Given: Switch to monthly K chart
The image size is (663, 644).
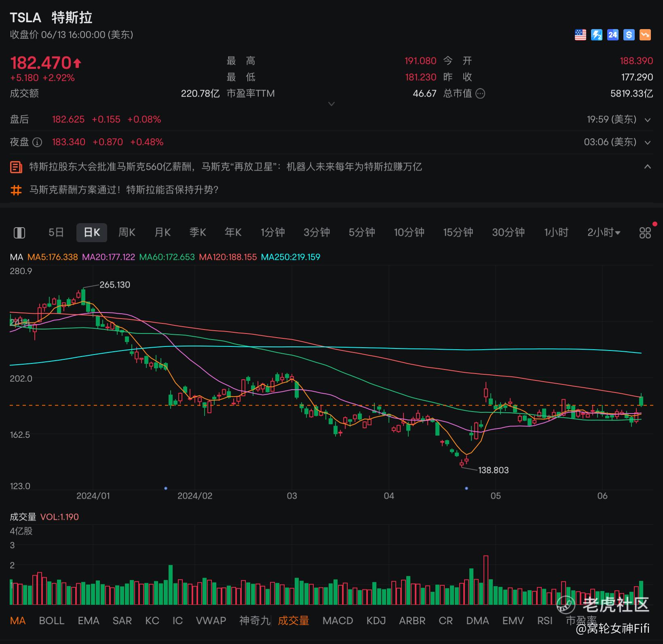Looking at the screenshot, I should click(163, 232).
